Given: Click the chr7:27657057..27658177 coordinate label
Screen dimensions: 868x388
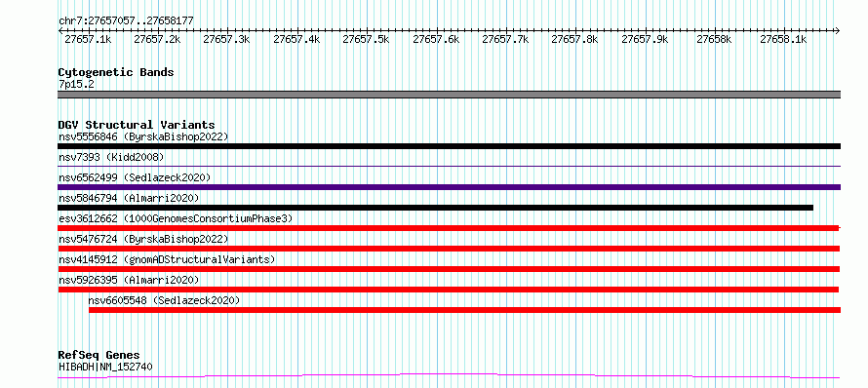Looking at the screenshot, I should [x=126, y=20].
